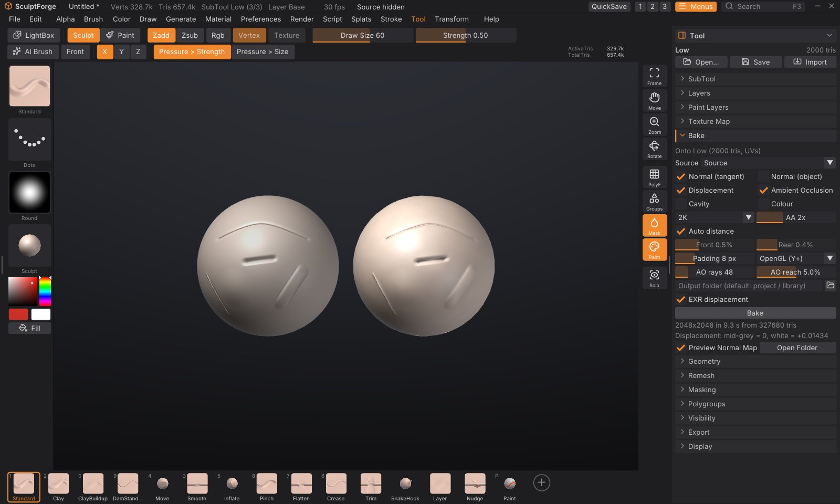Adjust the AO reach slider
The height and width of the screenshot is (504, 840).
pyautogui.click(x=796, y=272)
